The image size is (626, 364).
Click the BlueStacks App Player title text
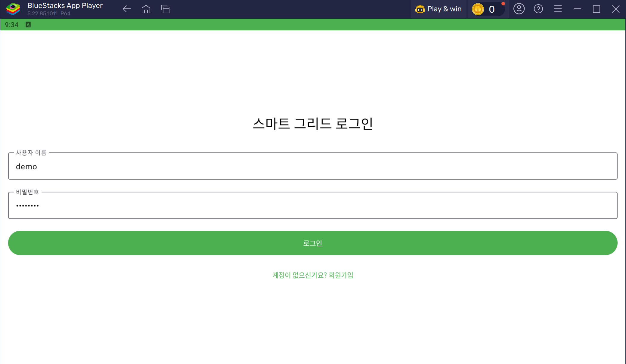point(65,6)
